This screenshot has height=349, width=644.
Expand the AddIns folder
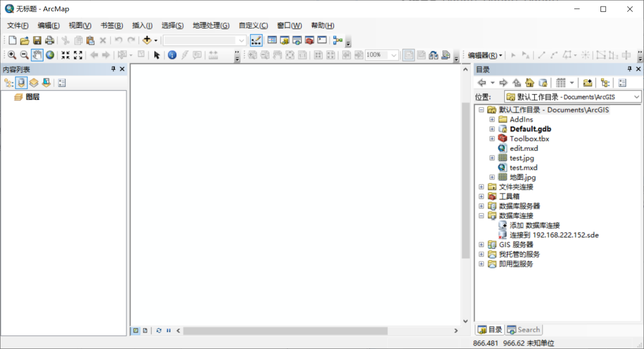[492, 120]
